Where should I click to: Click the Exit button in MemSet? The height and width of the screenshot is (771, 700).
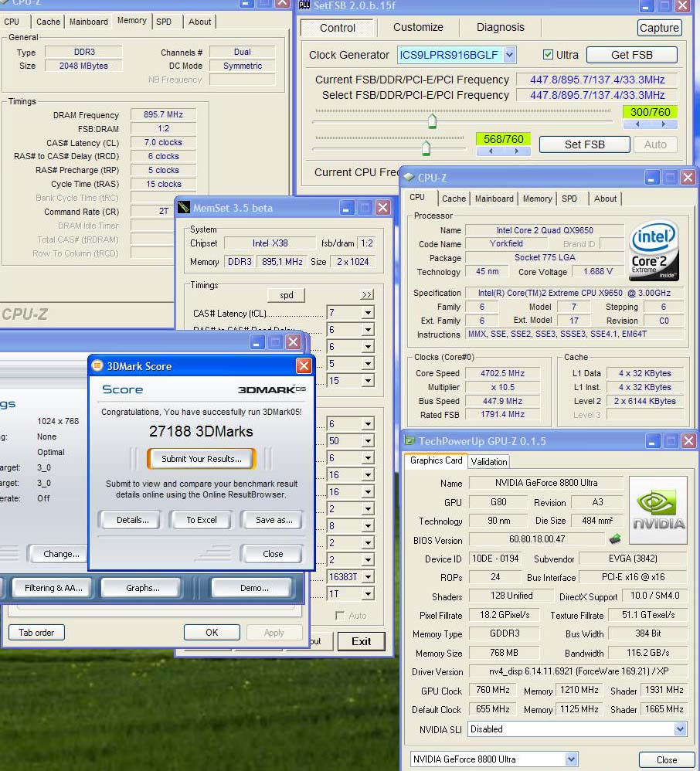pyautogui.click(x=361, y=641)
